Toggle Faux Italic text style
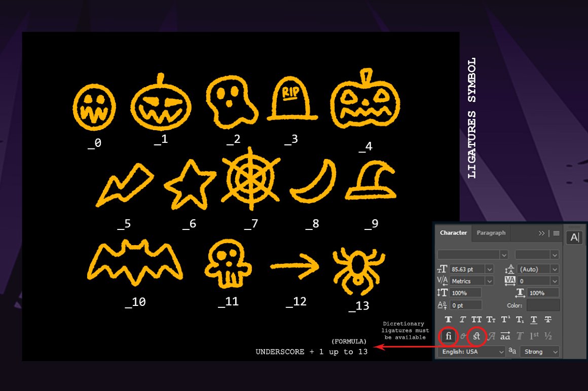Image resolution: width=588 pixels, height=391 pixels. point(462,320)
